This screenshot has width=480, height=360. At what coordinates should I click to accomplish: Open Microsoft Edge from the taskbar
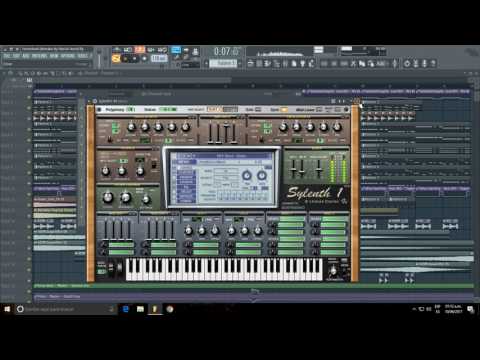pos(126,309)
